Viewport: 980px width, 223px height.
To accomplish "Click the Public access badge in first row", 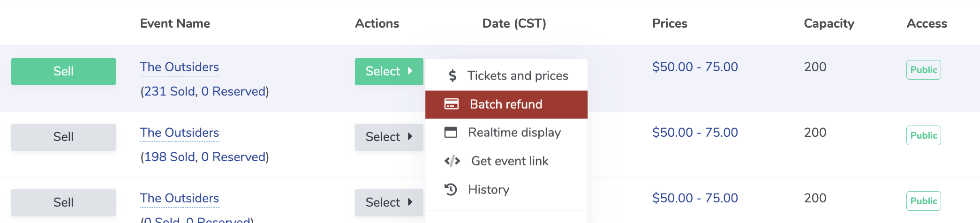I will click(923, 70).
